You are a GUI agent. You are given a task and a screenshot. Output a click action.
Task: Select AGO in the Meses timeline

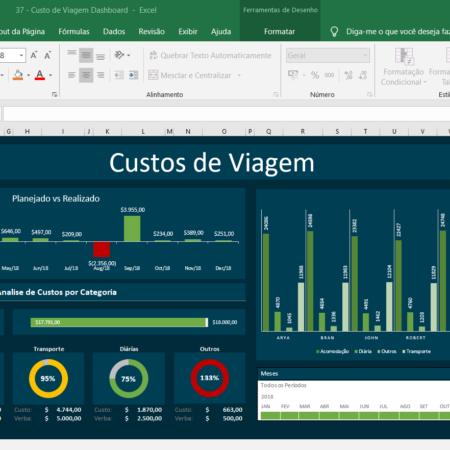tap(409, 415)
